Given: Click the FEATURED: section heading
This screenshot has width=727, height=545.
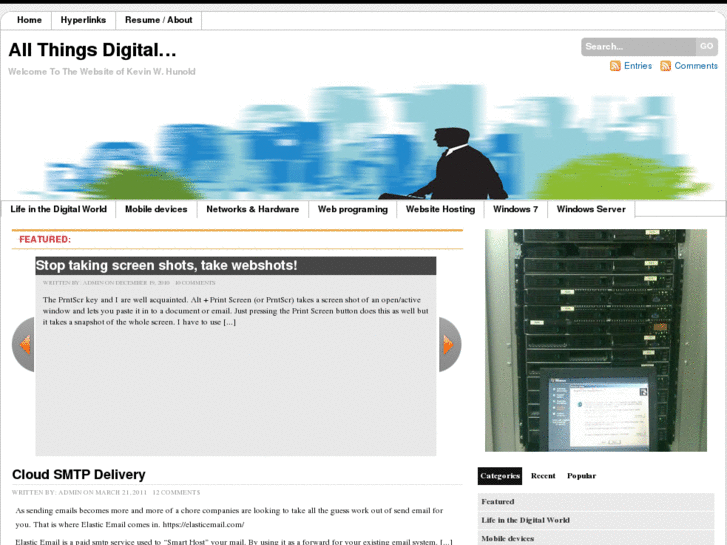Looking at the screenshot, I should pyautogui.click(x=45, y=239).
